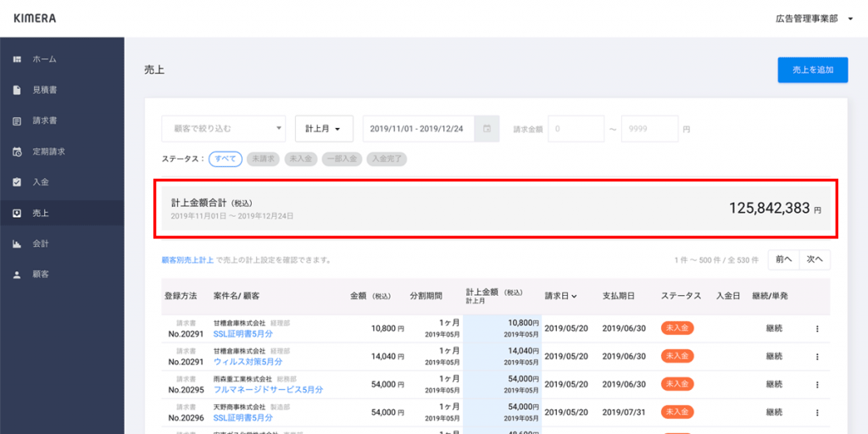Select the 一部入金 status filter
Image resolution: width=868 pixels, height=434 pixels.
click(342, 159)
